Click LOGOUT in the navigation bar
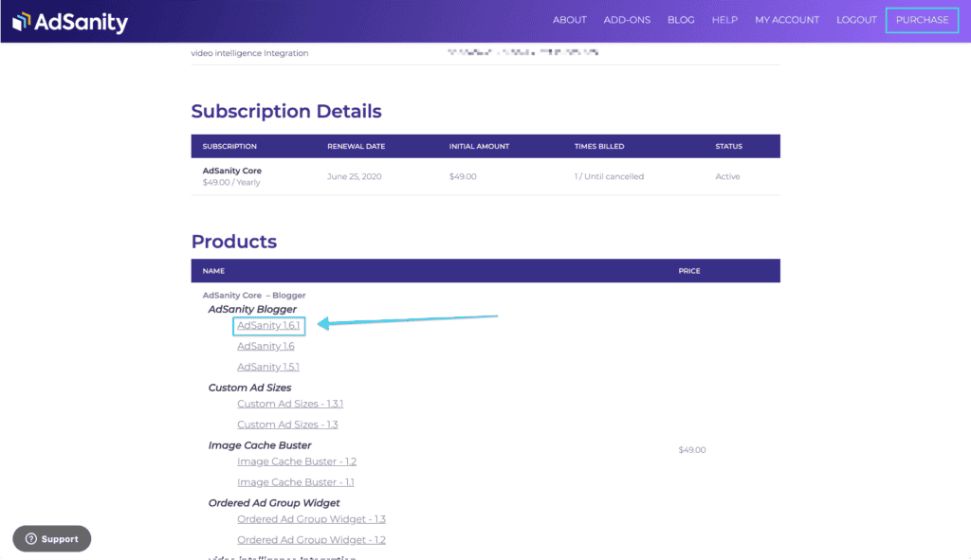Image resolution: width=971 pixels, height=560 pixels. [856, 19]
